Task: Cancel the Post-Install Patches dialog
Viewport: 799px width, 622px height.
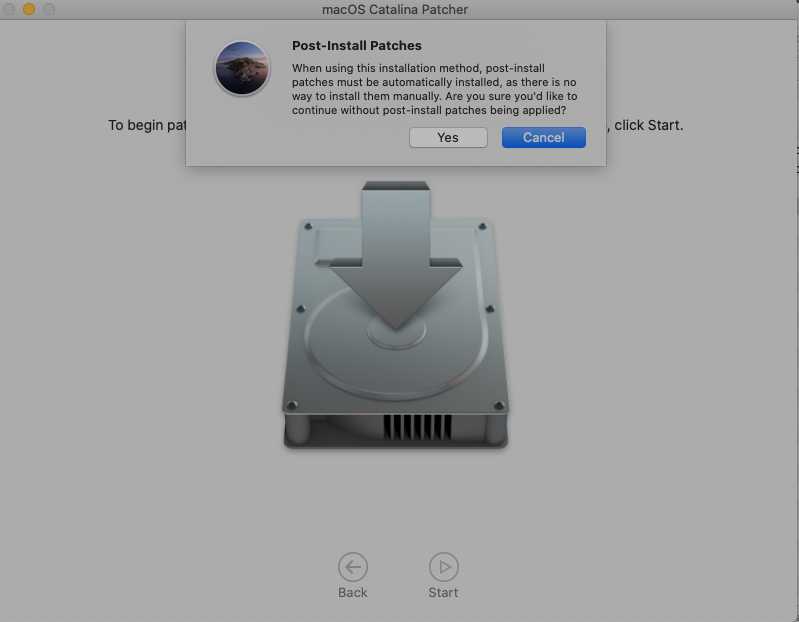Action: [x=544, y=138]
